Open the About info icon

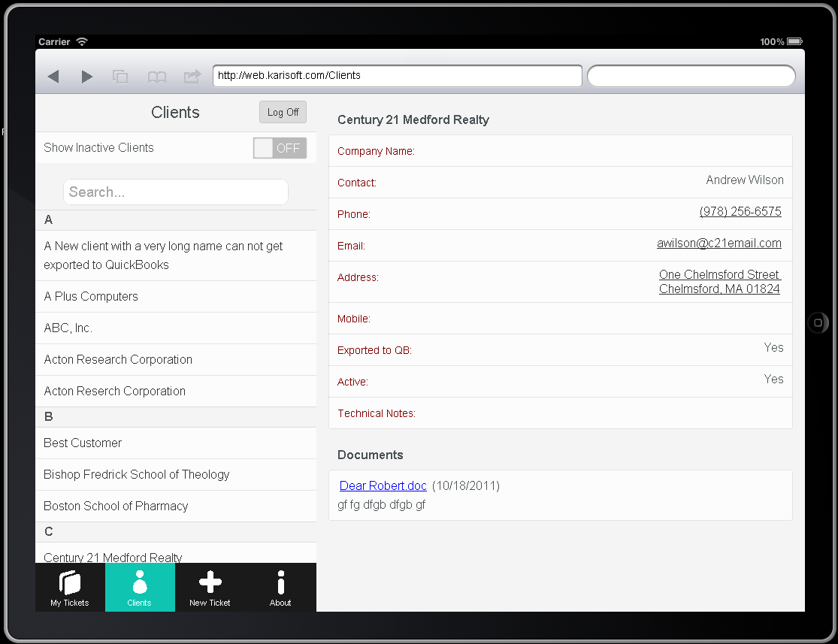(x=280, y=587)
